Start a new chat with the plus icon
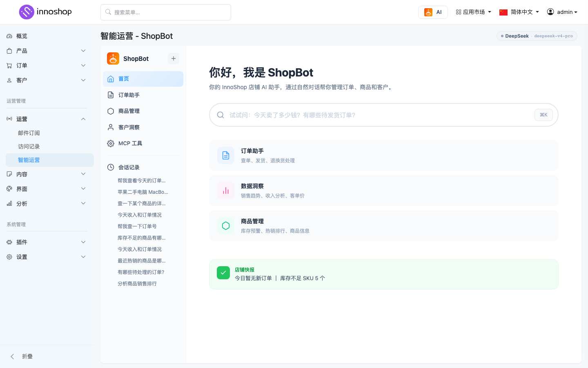588x368 pixels. coord(174,58)
